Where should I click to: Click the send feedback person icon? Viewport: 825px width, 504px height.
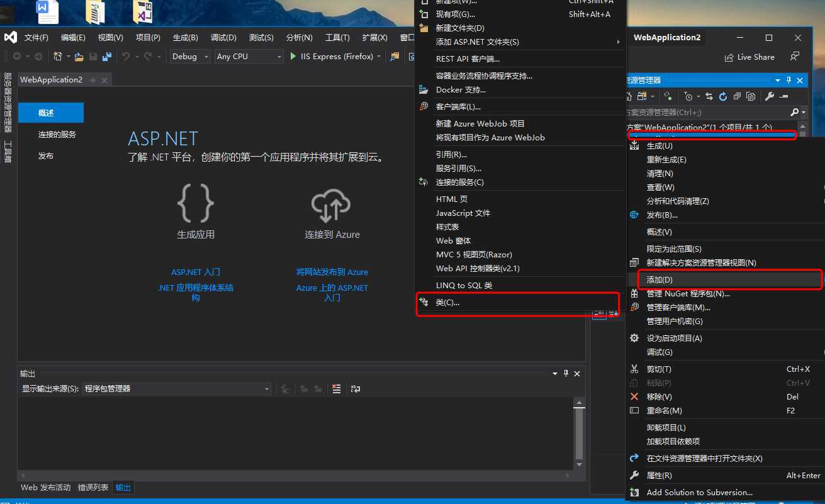(x=795, y=57)
